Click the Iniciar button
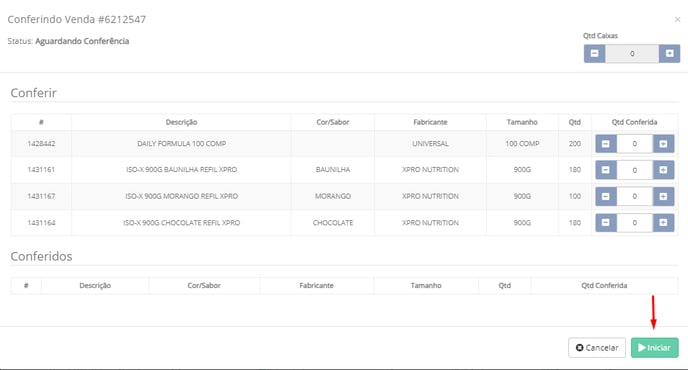The width and height of the screenshot is (688, 370). click(654, 348)
